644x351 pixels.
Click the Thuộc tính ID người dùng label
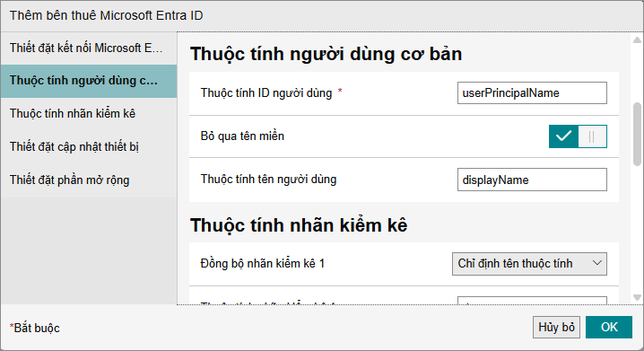coord(266,92)
